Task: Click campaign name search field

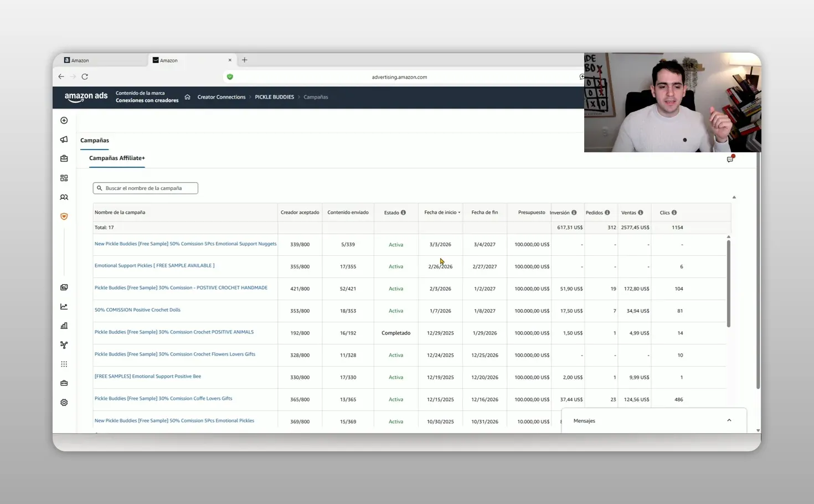Action: tap(146, 188)
